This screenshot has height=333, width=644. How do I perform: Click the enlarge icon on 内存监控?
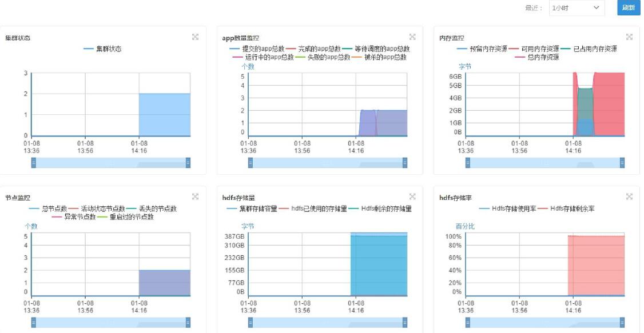[629, 37]
